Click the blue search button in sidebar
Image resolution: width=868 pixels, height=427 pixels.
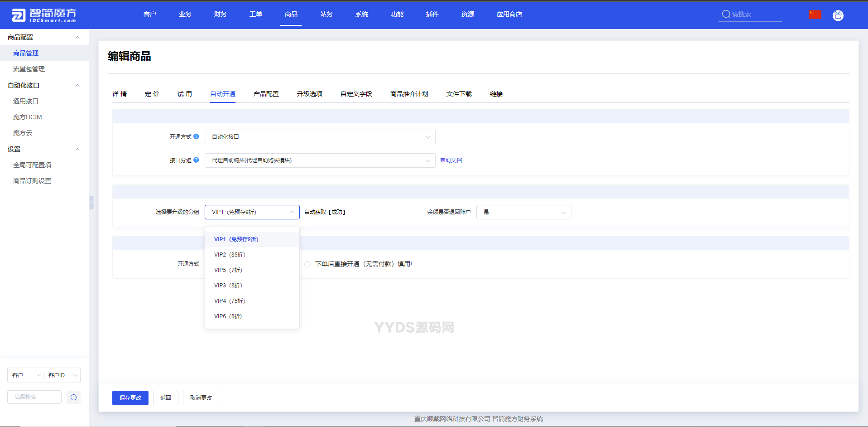tap(74, 398)
